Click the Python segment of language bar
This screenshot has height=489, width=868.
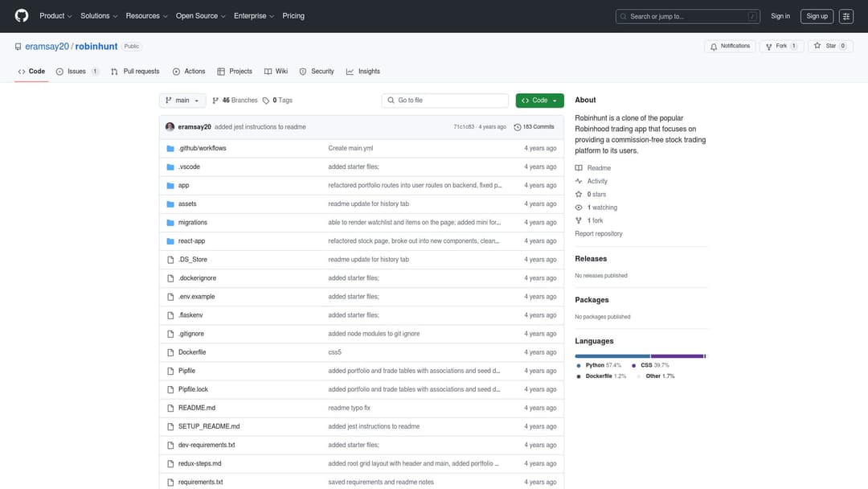pyautogui.click(x=612, y=356)
